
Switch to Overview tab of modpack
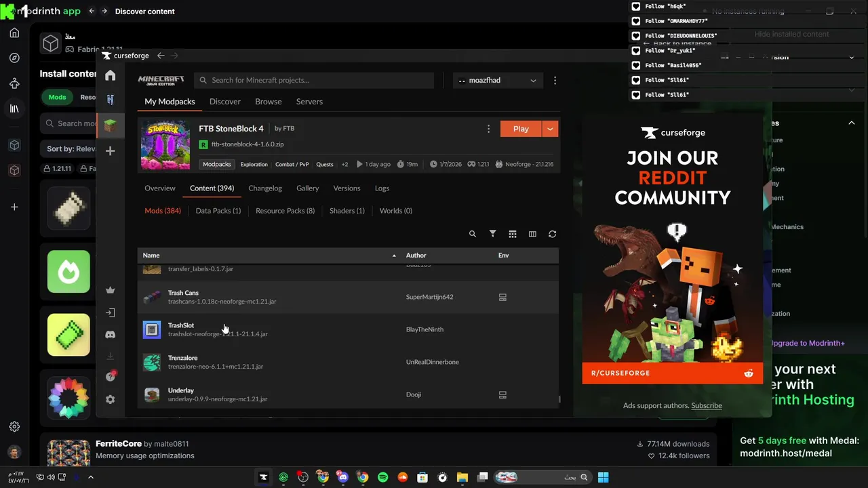click(160, 188)
